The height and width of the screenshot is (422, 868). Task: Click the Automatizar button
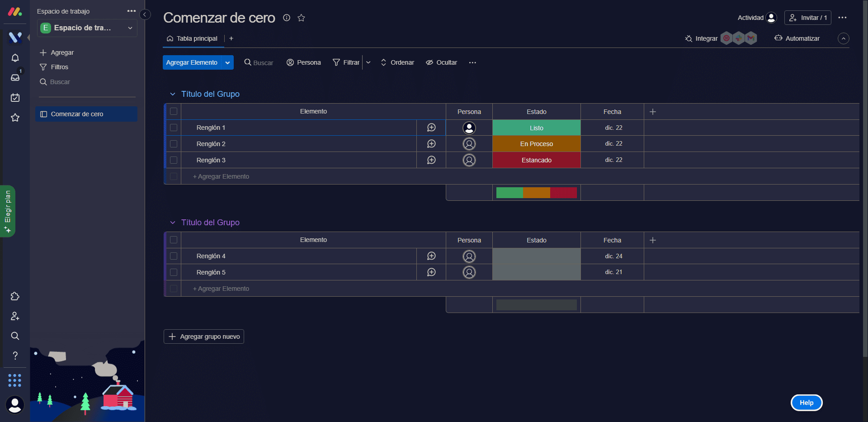click(x=797, y=38)
